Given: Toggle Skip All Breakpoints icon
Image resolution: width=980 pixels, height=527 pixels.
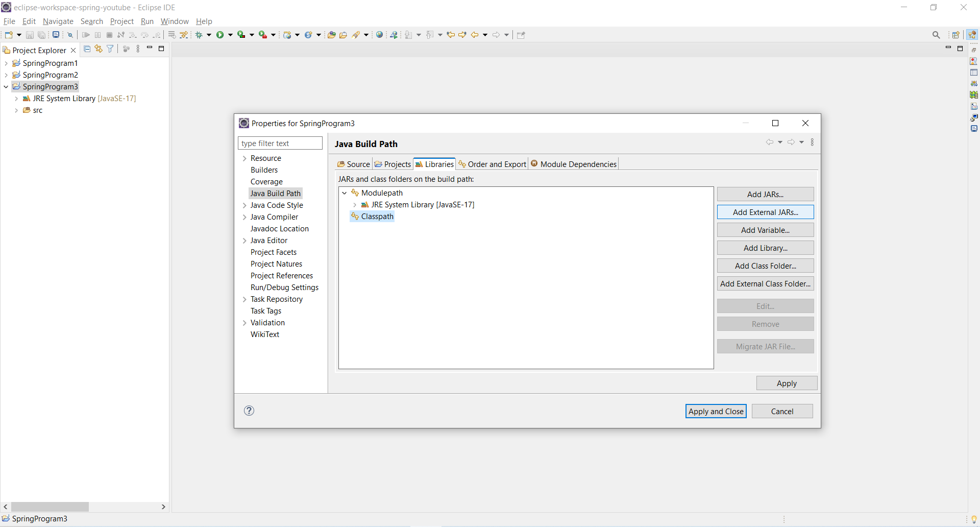Looking at the screenshot, I should pyautogui.click(x=70, y=35).
